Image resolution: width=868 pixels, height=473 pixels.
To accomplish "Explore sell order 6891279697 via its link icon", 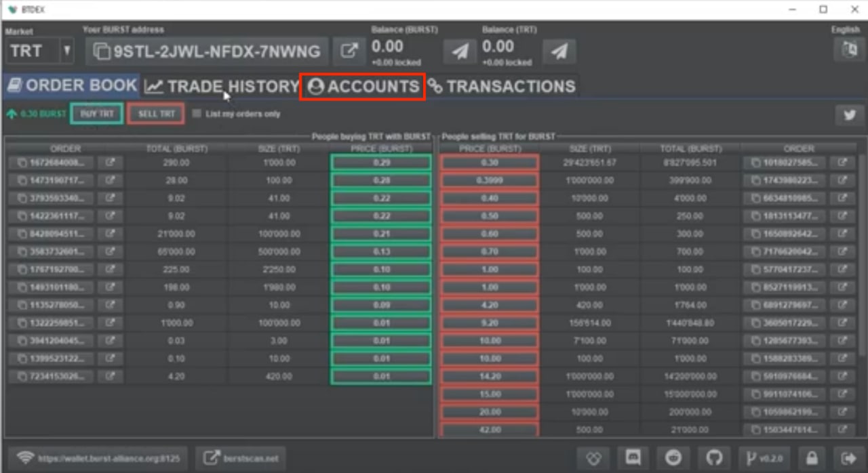I will 843,305.
